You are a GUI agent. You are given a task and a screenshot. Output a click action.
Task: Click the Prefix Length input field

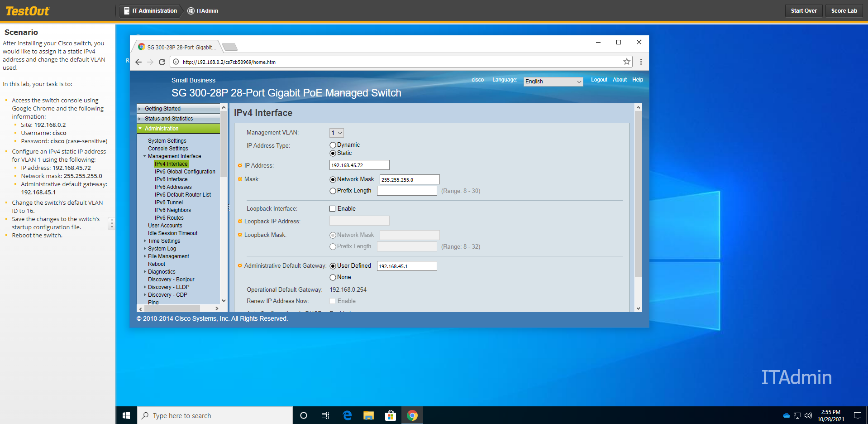click(x=407, y=191)
